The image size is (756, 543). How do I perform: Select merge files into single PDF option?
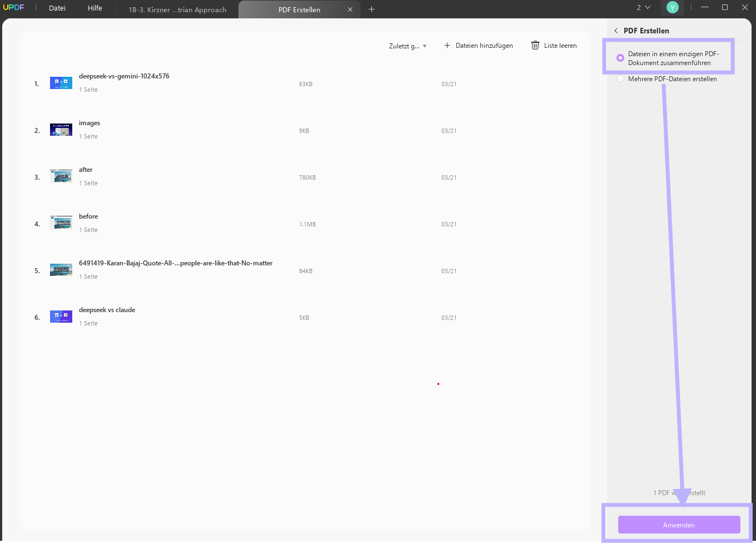668,58
